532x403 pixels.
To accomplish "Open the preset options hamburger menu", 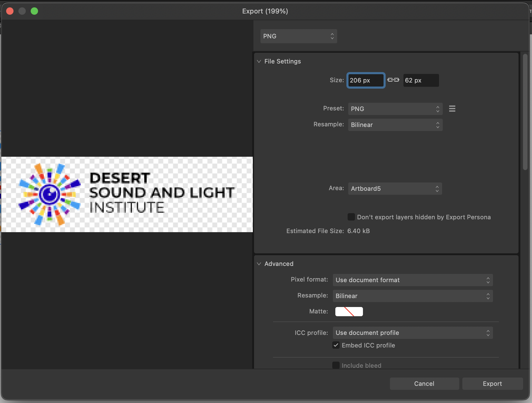I will pyautogui.click(x=452, y=109).
